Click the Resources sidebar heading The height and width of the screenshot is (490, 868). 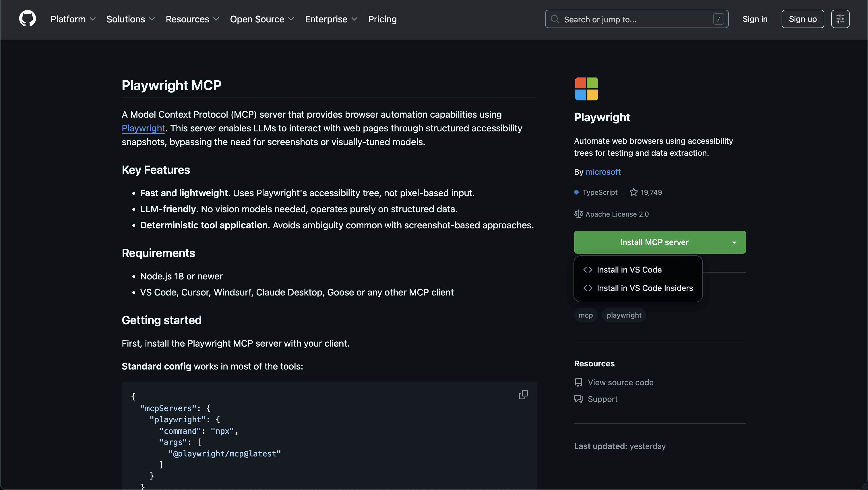click(x=594, y=364)
